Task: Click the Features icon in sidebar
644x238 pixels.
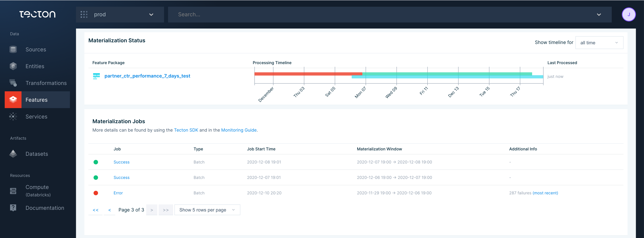Action: pyautogui.click(x=13, y=100)
